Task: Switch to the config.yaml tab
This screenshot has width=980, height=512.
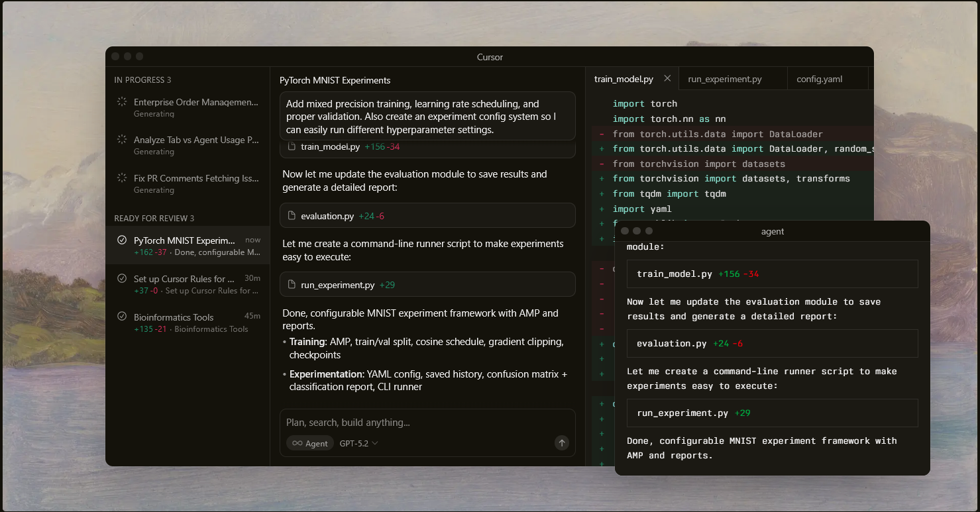Action: (x=819, y=79)
